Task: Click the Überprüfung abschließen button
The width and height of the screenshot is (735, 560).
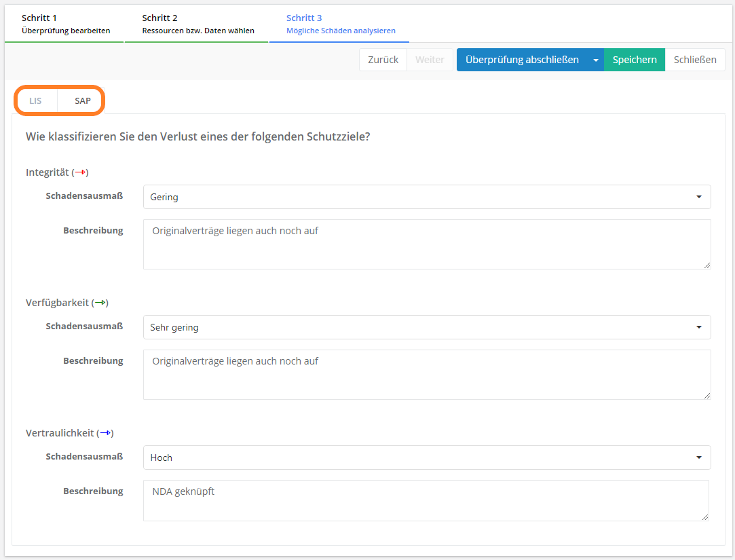Action: [x=521, y=60]
